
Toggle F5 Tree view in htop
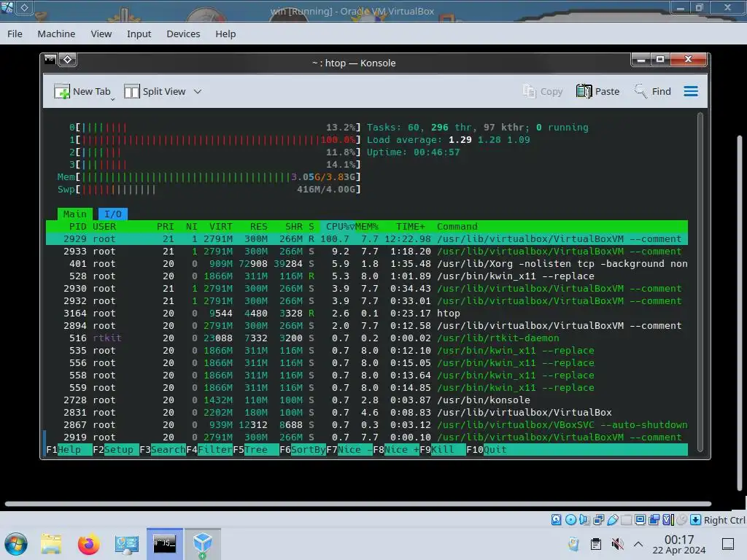pos(256,449)
